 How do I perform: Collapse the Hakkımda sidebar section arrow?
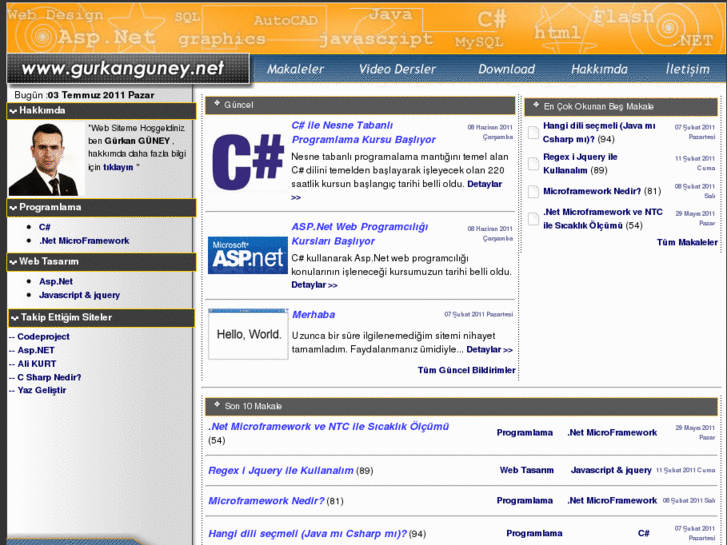(x=13, y=111)
